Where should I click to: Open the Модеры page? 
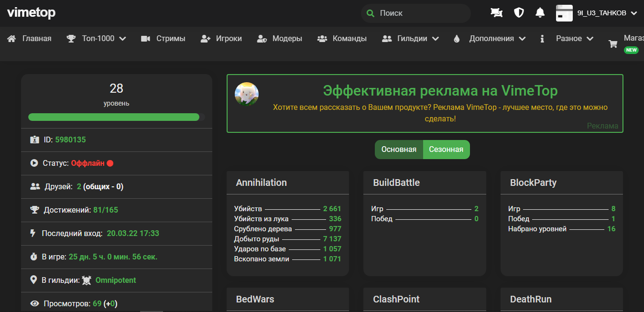pyautogui.click(x=287, y=39)
